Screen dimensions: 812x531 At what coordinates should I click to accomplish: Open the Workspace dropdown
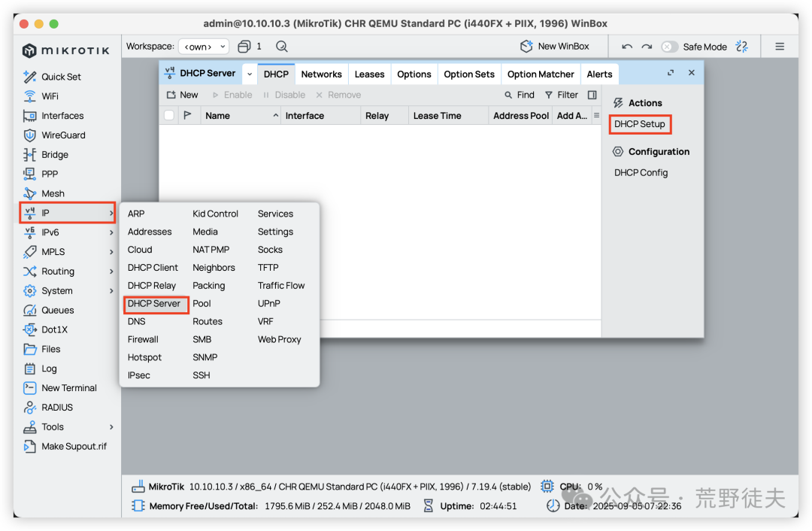204,47
